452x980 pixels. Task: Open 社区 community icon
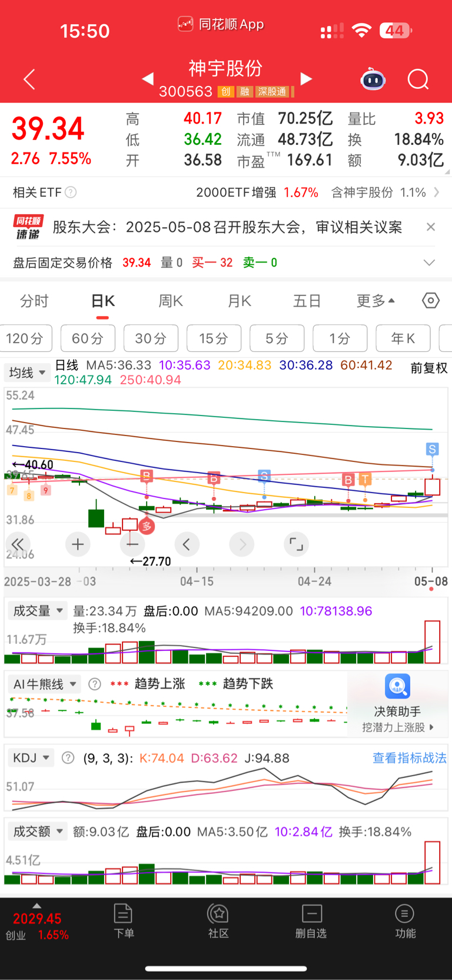tap(218, 921)
